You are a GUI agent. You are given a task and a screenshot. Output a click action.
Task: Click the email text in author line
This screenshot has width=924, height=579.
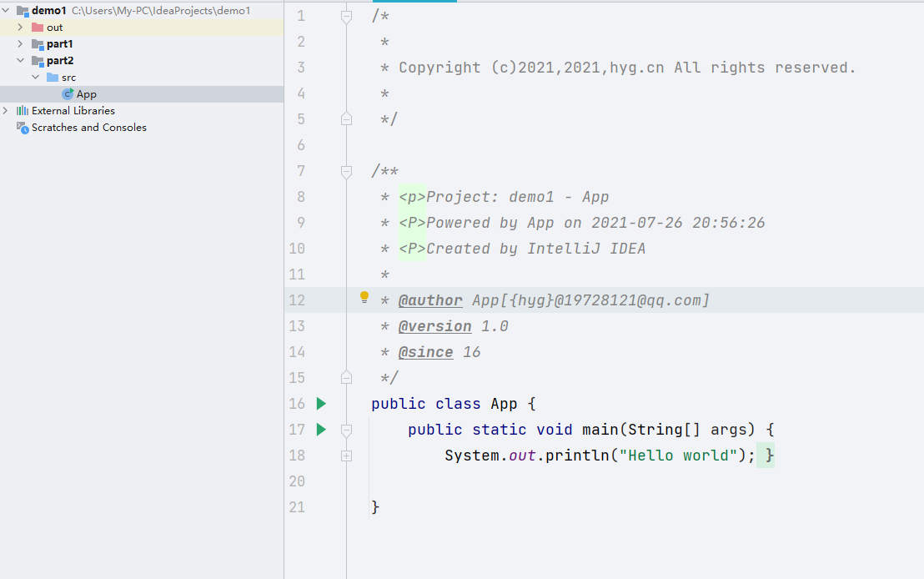coord(633,300)
